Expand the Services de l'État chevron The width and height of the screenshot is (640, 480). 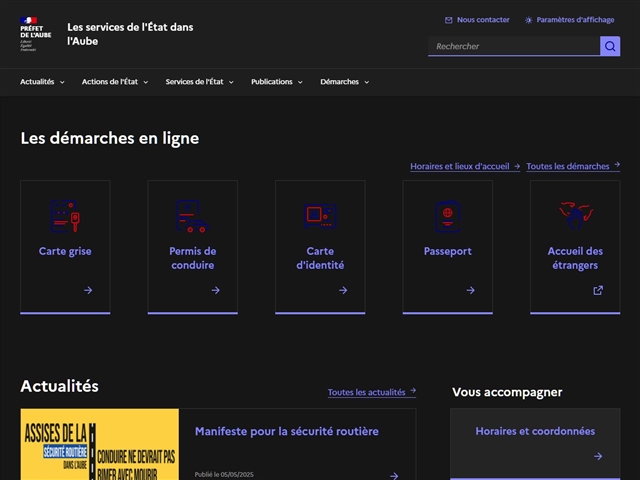pyautogui.click(x=231, y=82)
